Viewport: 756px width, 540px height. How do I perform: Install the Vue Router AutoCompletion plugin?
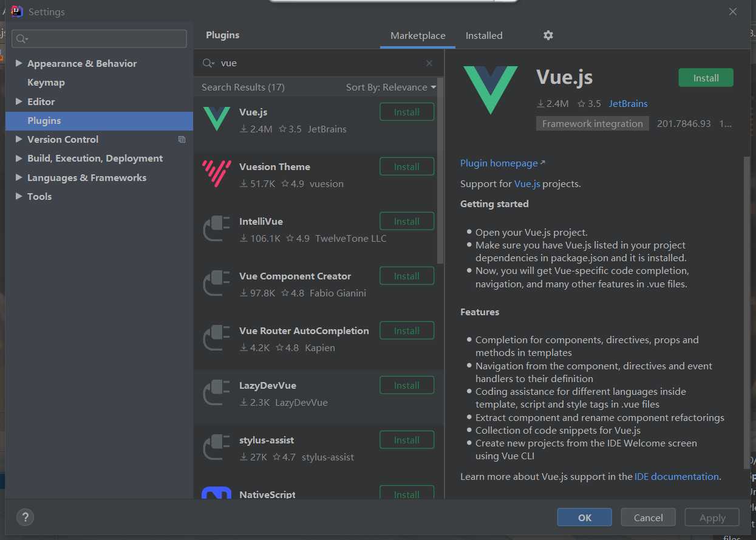coord(407,331)
